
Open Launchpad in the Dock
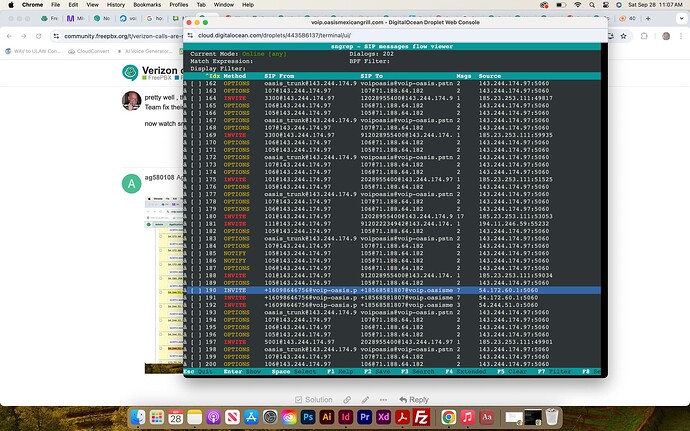click(x=157, y=416)
